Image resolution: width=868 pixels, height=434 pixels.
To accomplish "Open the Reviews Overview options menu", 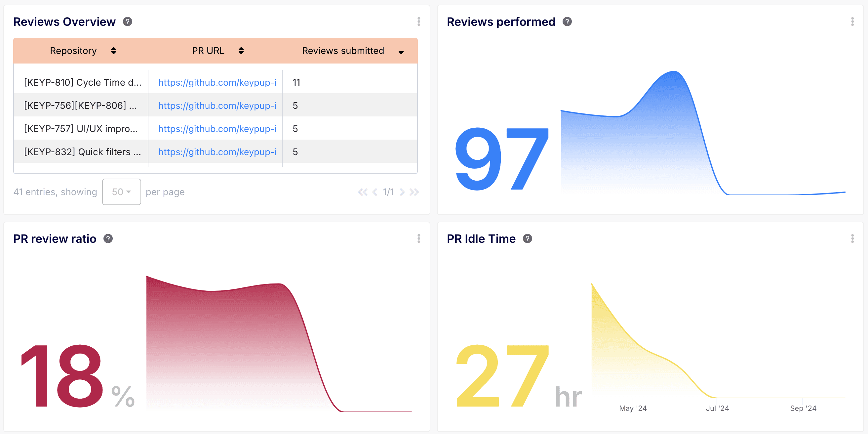I will coord(419,22).
